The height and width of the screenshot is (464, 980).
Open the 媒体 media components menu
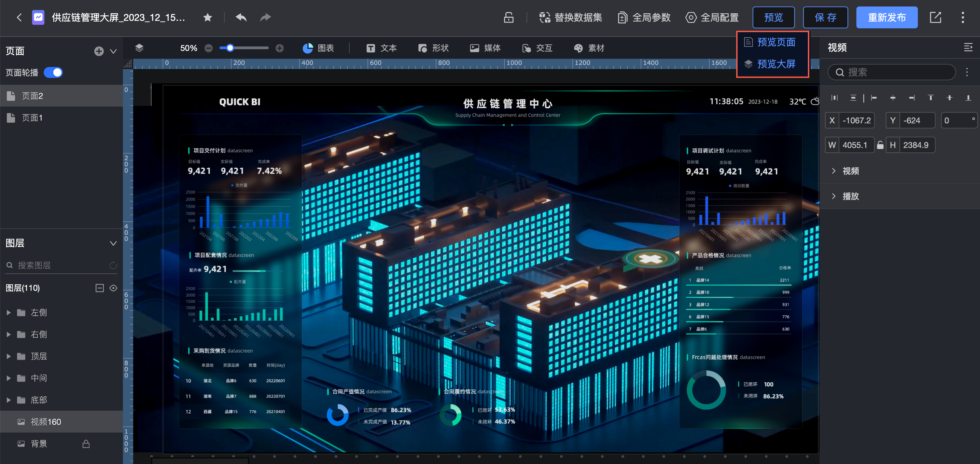(x=485, y=48)
